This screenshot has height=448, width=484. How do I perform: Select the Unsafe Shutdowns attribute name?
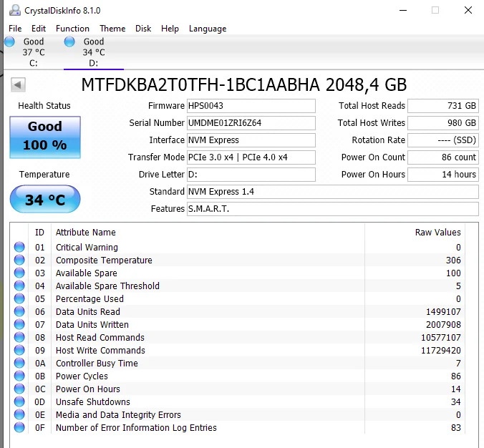click(93, 402)
